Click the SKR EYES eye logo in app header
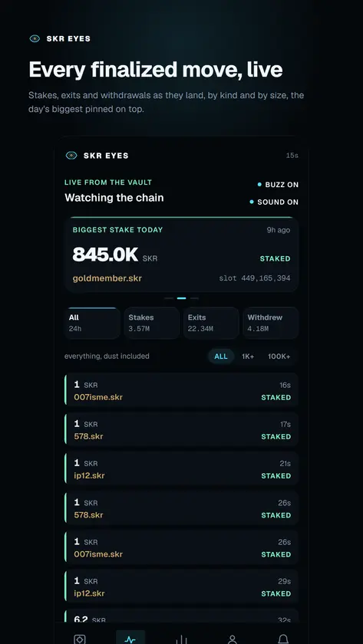 pos(71,156)
